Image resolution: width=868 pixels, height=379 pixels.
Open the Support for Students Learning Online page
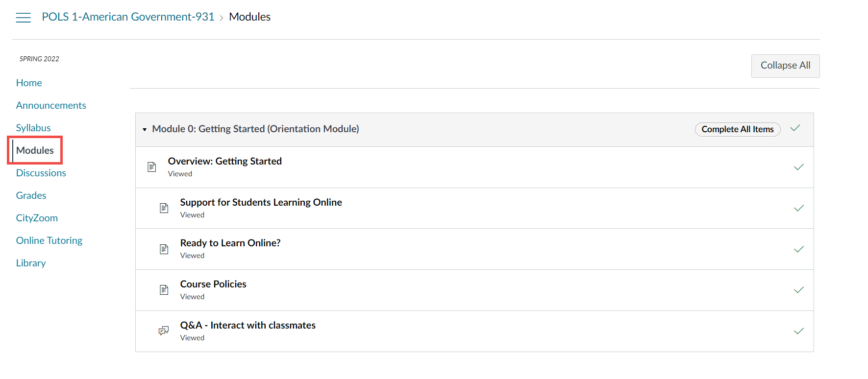[261, 202]
